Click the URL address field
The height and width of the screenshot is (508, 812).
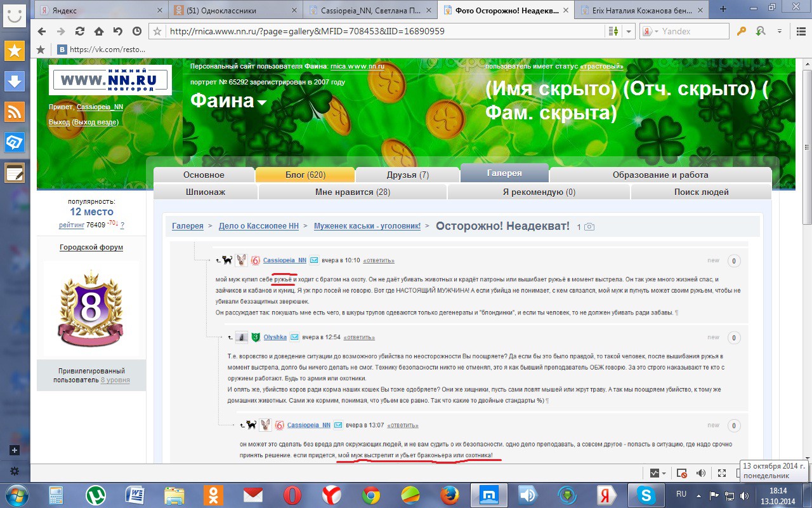pyautogui.click(x=386, y=31)
